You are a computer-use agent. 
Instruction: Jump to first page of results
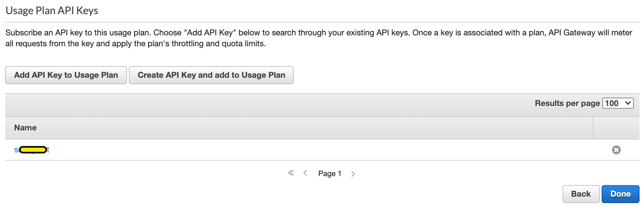(x=291, y=173)
